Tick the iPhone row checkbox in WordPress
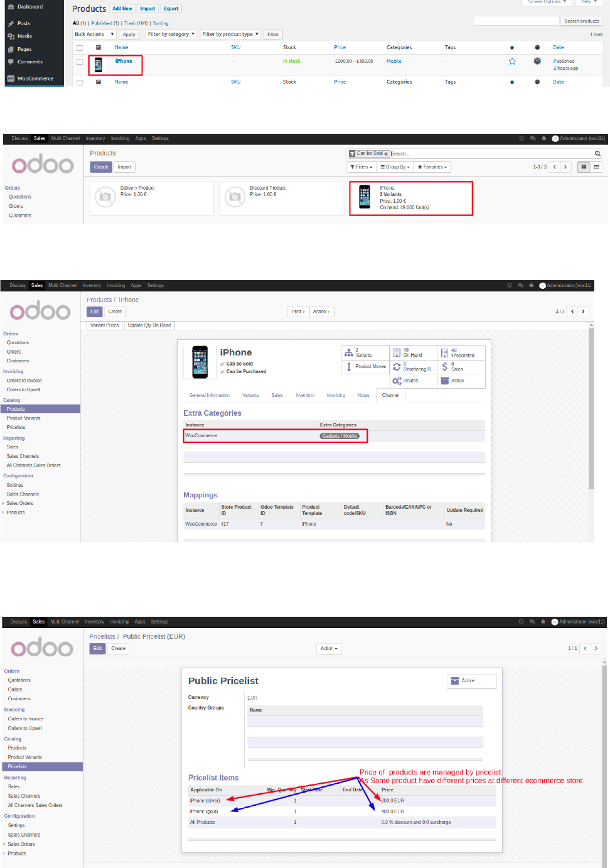Image resolution: width=610 pixels, height=868 pixels. tap(80, 62)
